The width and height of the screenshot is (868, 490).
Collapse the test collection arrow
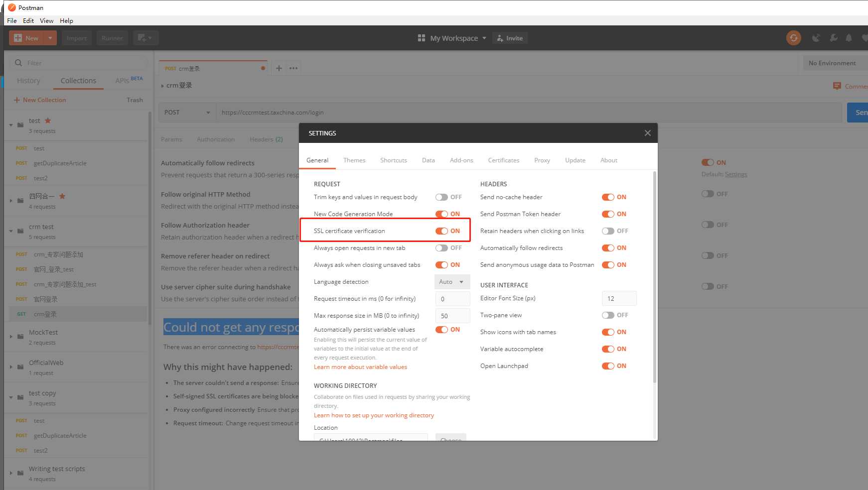pos(11,125)
